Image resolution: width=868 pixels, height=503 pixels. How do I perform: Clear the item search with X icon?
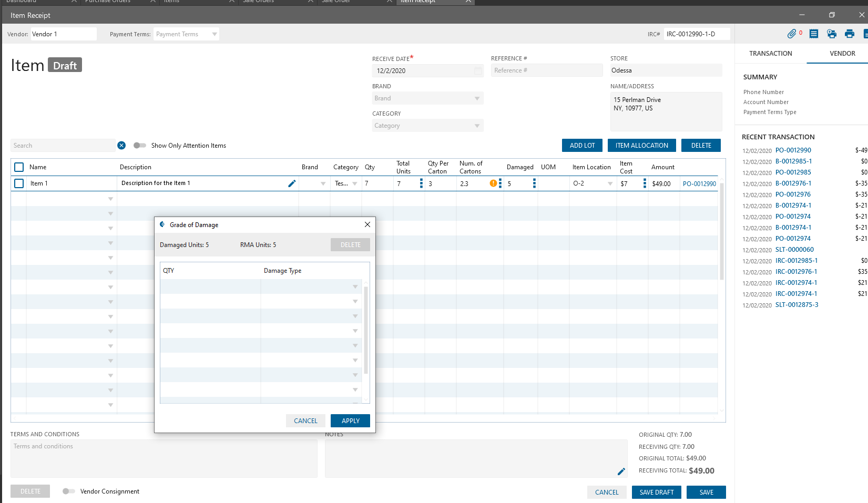point(121,146)
